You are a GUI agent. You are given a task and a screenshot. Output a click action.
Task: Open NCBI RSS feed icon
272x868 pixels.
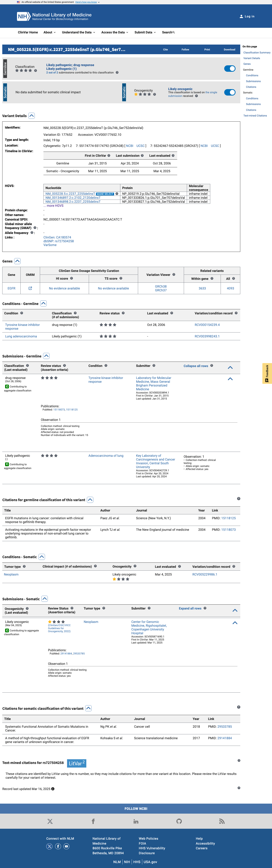point(222,822)
